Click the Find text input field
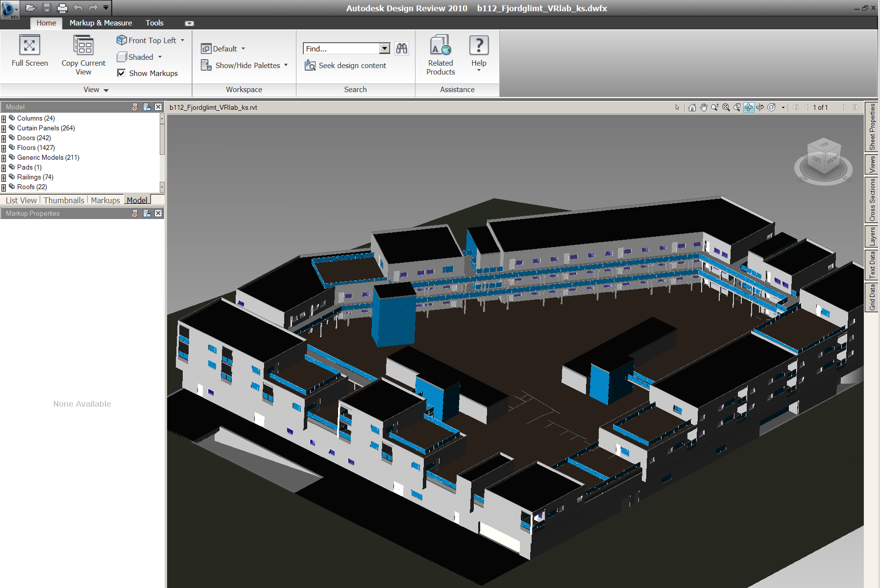Image resolution: width=880 pixels, height=588 pixels. point(342,49)
